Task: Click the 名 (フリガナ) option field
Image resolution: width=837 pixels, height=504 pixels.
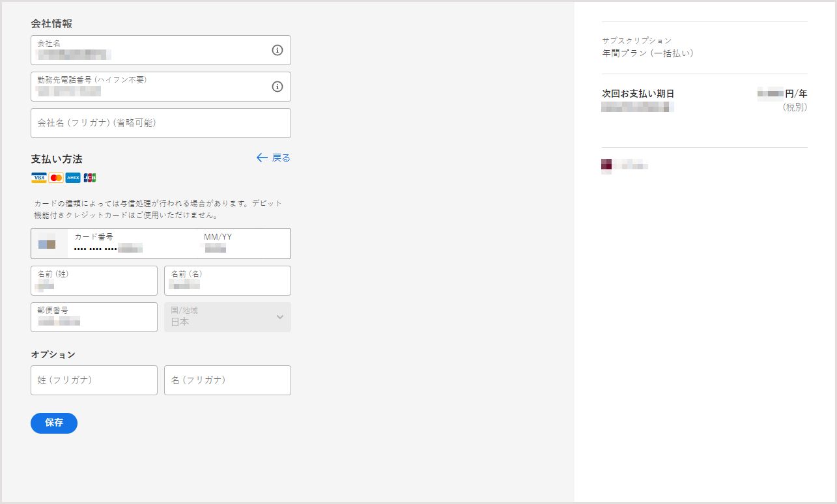Action: coord(227,380)
